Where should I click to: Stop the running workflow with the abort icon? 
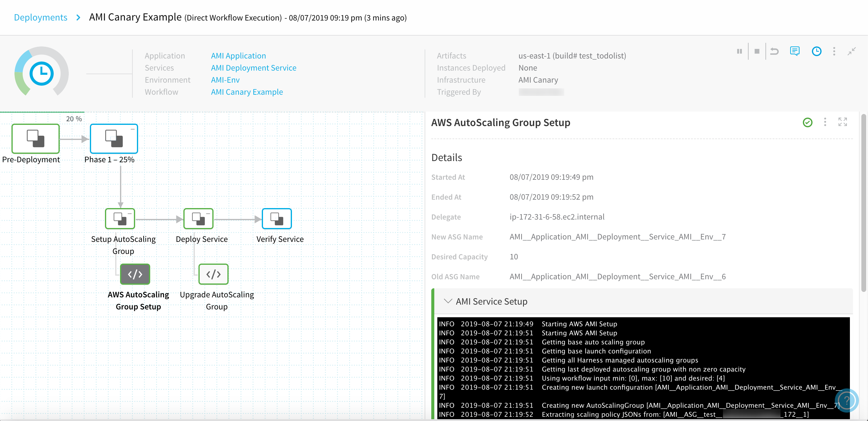(757, 51)
